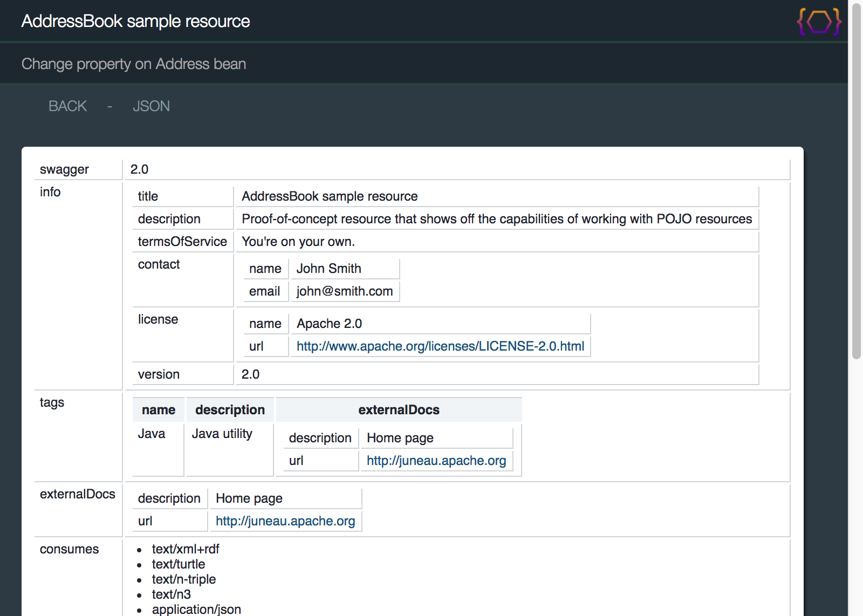Screen dimensions: 863x616
Task: Select contact name 'John Smith'
Action: point(329,269)
